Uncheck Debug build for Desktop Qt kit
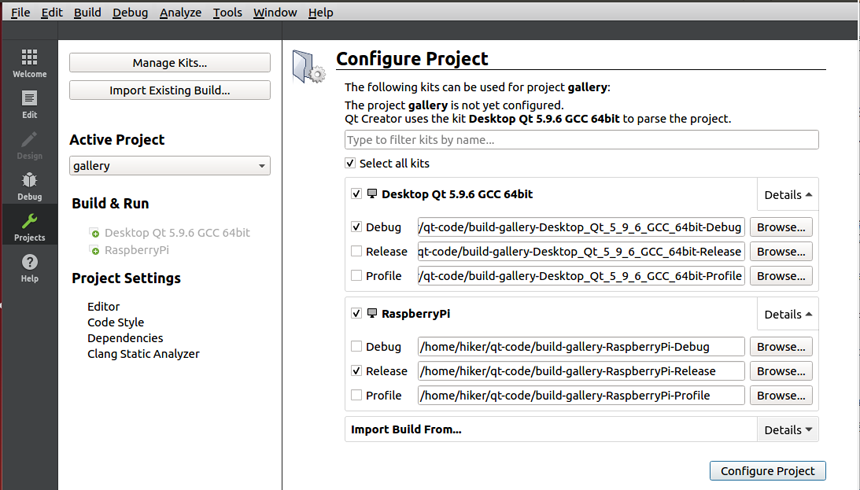This screenshot has height=490, width=860. [357, 227]
